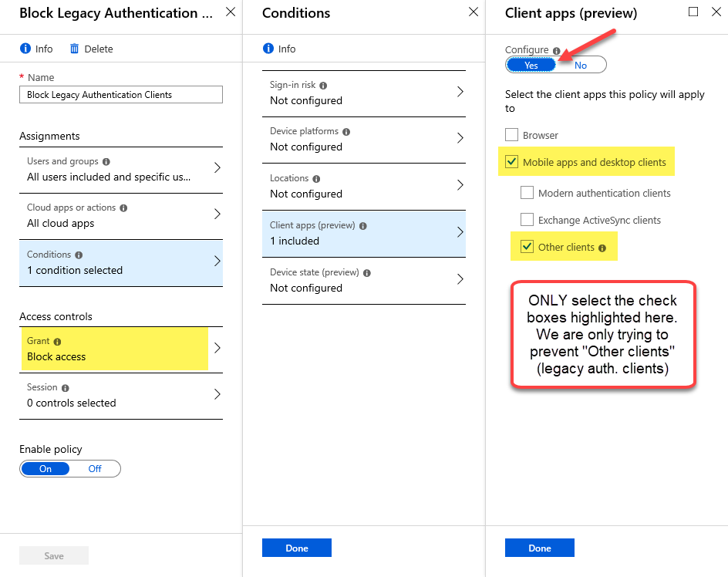Check the Browser checkbox

pos(511,135)
